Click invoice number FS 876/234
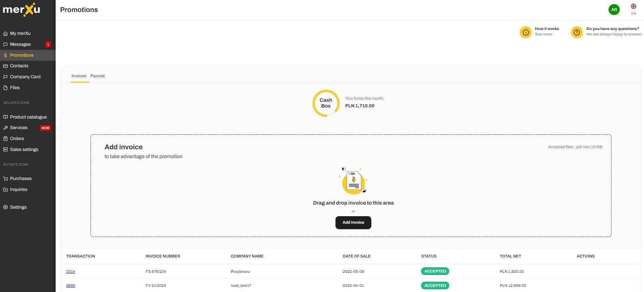This screenshot has width=644, height=292. (x=156, y=272)
